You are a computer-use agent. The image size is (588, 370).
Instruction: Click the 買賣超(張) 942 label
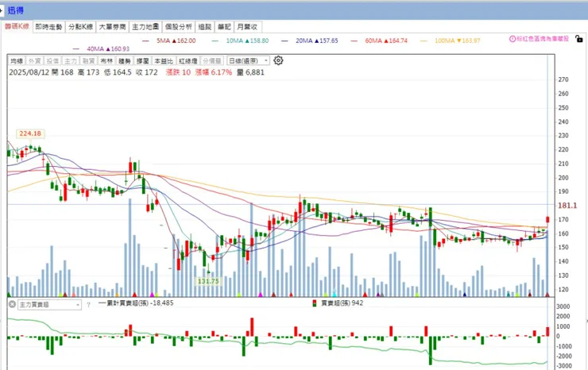pos(342,303)
